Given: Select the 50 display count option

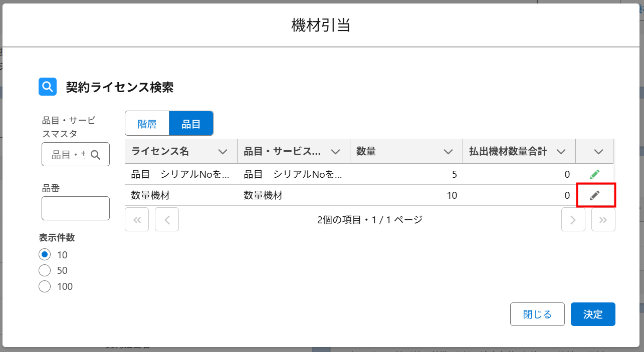Looking at the screenshot, I should (45, 271).
